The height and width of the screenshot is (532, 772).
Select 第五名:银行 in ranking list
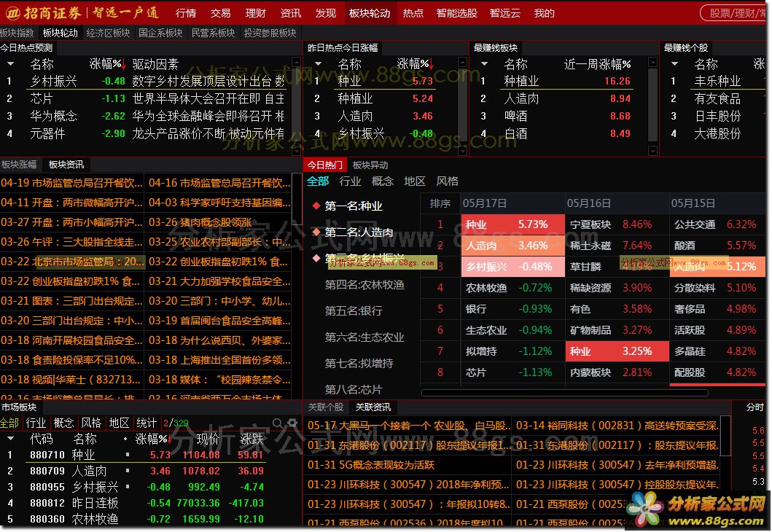354,310
